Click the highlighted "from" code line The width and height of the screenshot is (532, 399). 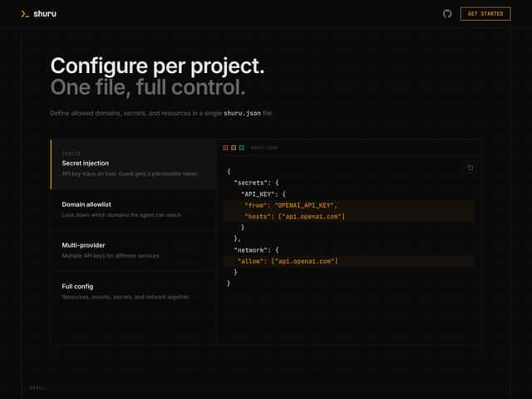click(x=349, y=205)
